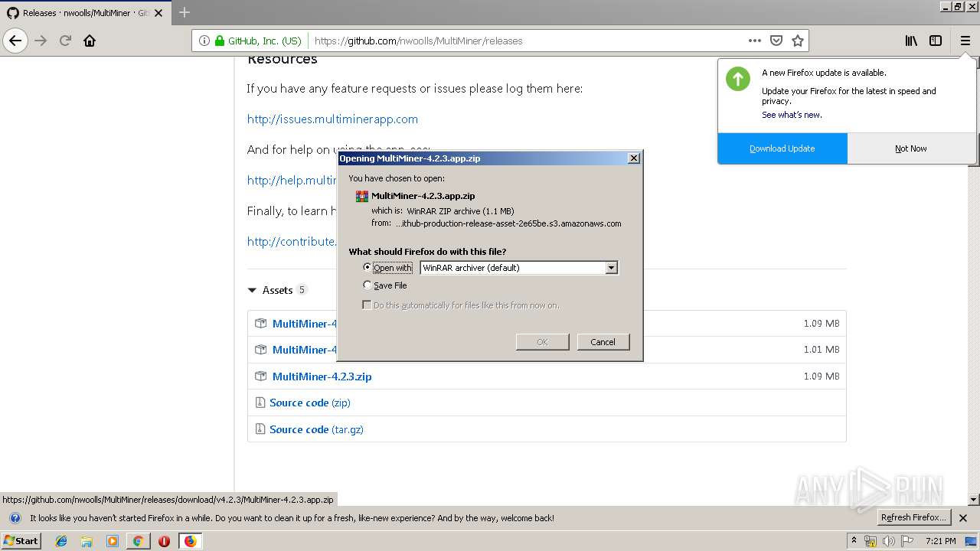Click the 7:21 PM taskbar clock

point(940,541)
